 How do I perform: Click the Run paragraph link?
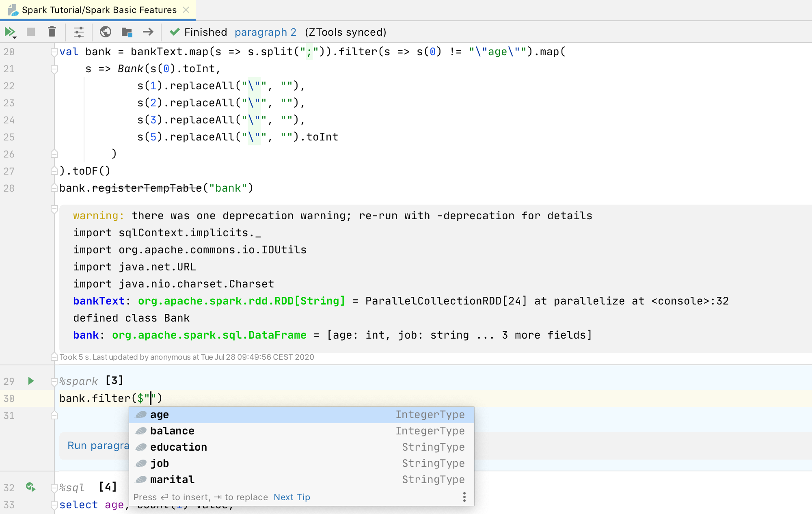98,445
